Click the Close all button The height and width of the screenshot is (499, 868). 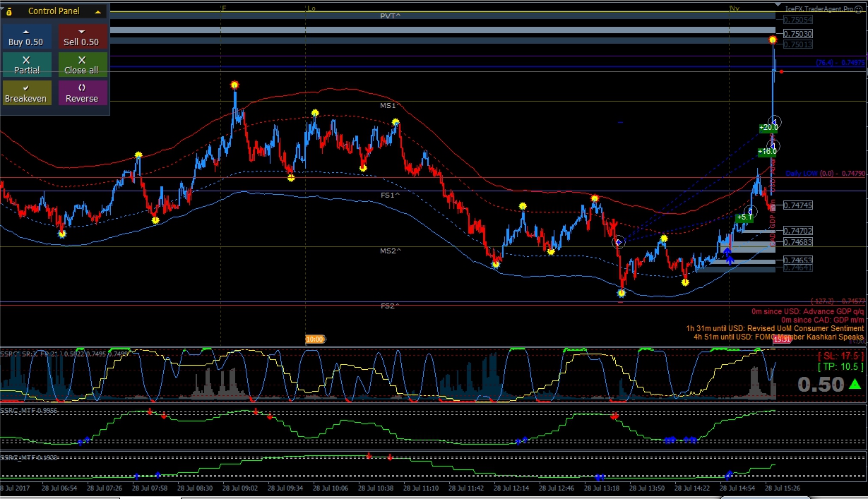82,65
